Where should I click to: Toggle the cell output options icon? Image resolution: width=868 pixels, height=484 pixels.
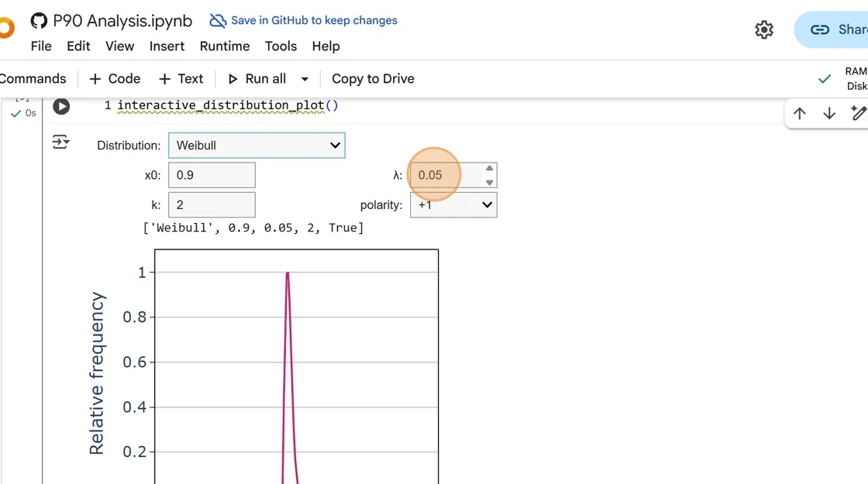60,142
